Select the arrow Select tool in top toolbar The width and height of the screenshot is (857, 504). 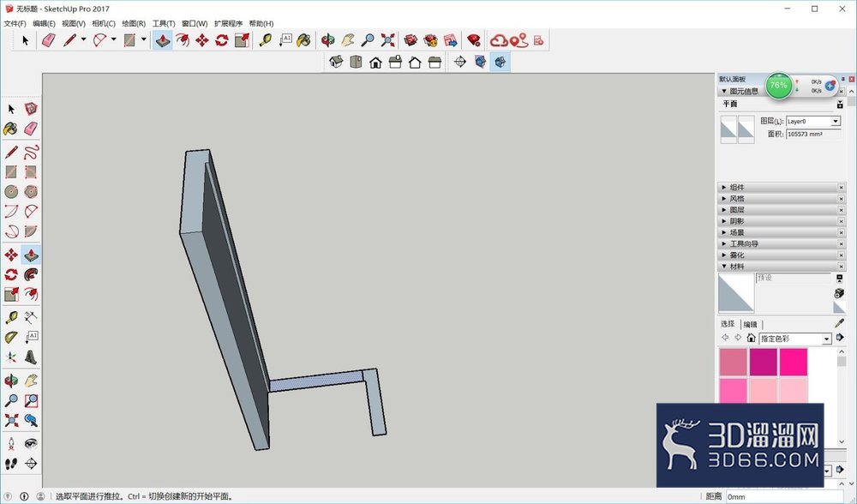(x=25, y=40)
